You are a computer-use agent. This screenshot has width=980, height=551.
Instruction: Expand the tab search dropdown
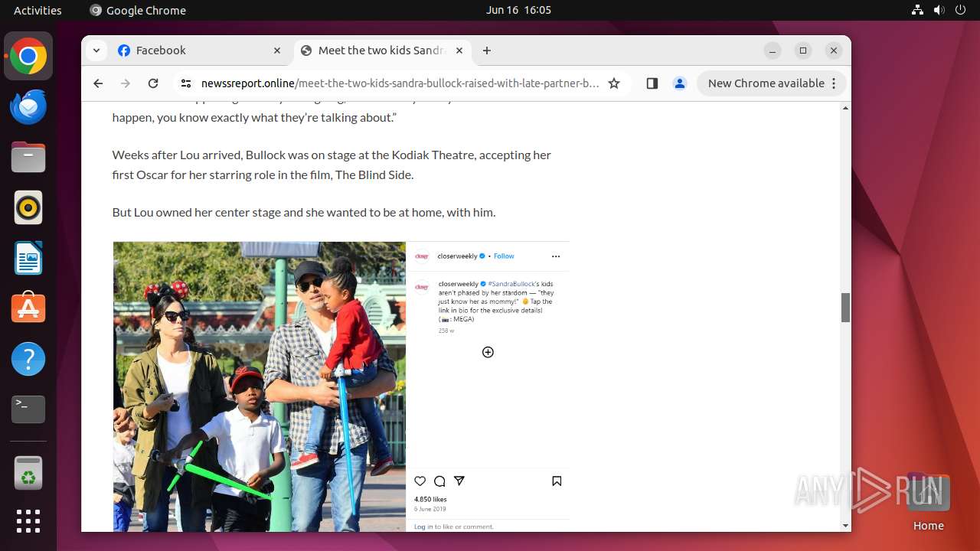coord(96,51)
